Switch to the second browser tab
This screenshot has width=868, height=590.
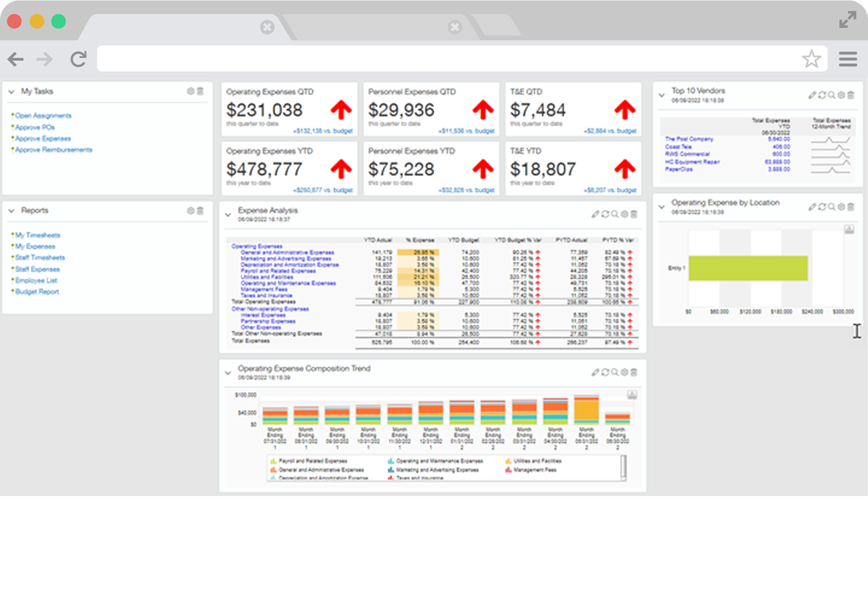(376, 27)
